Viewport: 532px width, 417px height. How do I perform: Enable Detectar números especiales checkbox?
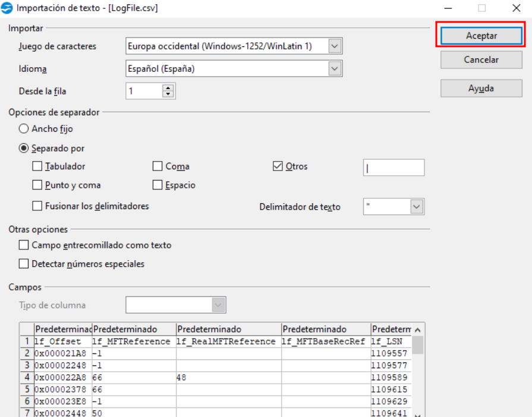pyautogui.click(x=24, y=264)
